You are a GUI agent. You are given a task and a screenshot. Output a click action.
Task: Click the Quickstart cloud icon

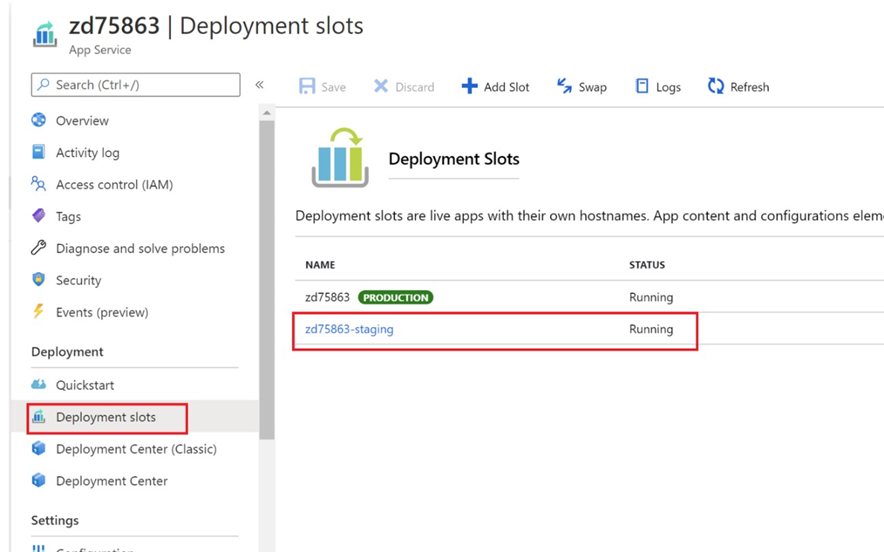[39, 385]
